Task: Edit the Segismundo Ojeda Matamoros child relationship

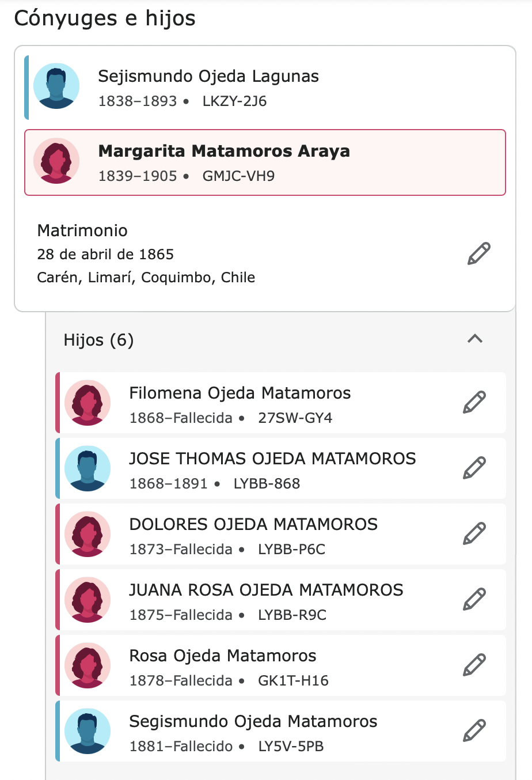Action: (x=474, y=730)
